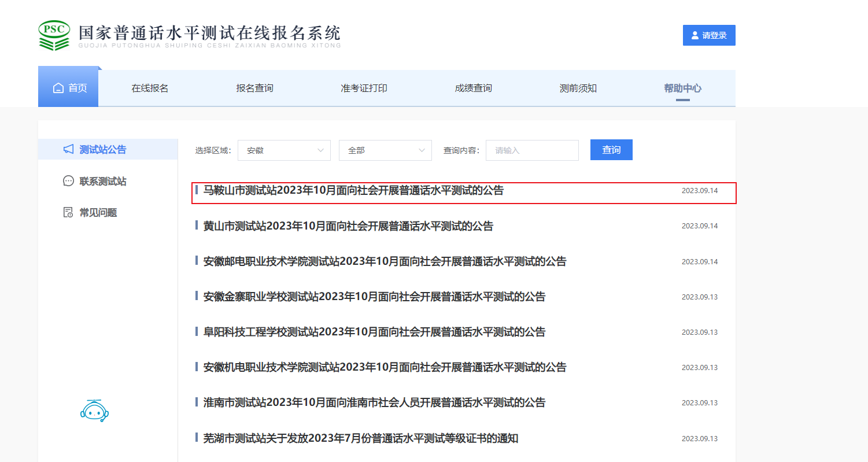Click the megaphone icon for 测试站公告
The image size is (868, 462).
[x=68, y=150]
